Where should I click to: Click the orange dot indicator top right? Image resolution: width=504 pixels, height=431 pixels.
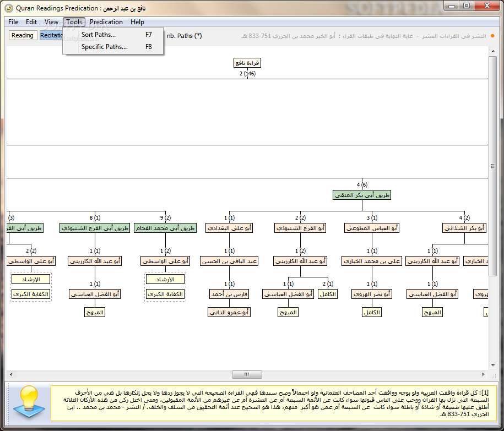point(492,36)
